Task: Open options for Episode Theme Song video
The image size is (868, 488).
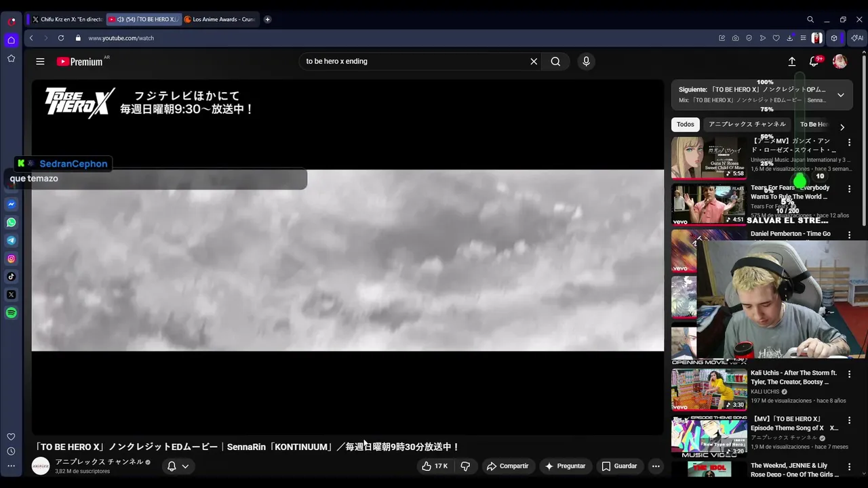Action: click(x=849, y=420)
